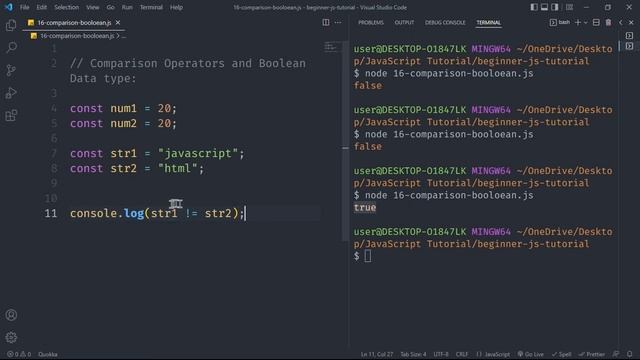Viewport: 640px width, 360px height.
Task: Open the feedback icon in status bar
Action: click(616, 354)
